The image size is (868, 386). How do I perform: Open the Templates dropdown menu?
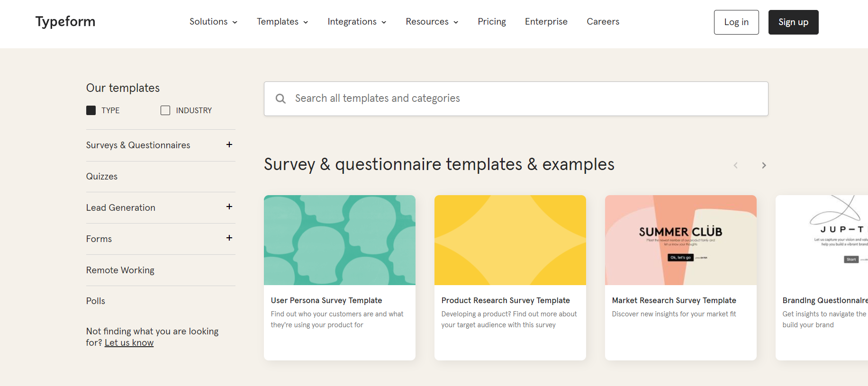pos(282,22)
